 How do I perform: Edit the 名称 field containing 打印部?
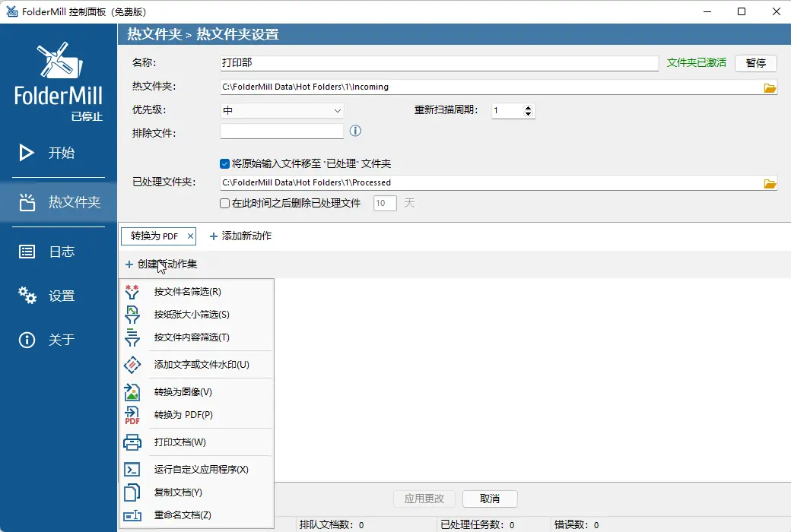439,63
